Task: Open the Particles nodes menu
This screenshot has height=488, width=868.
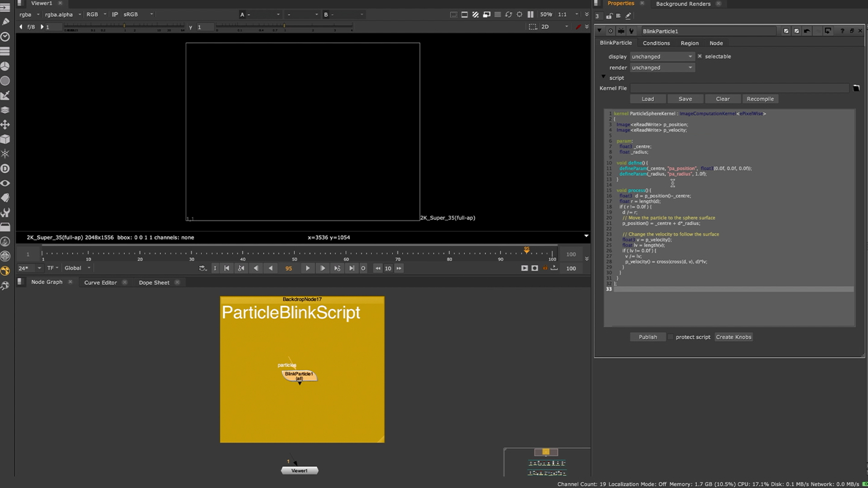Action: pos(5,154)
